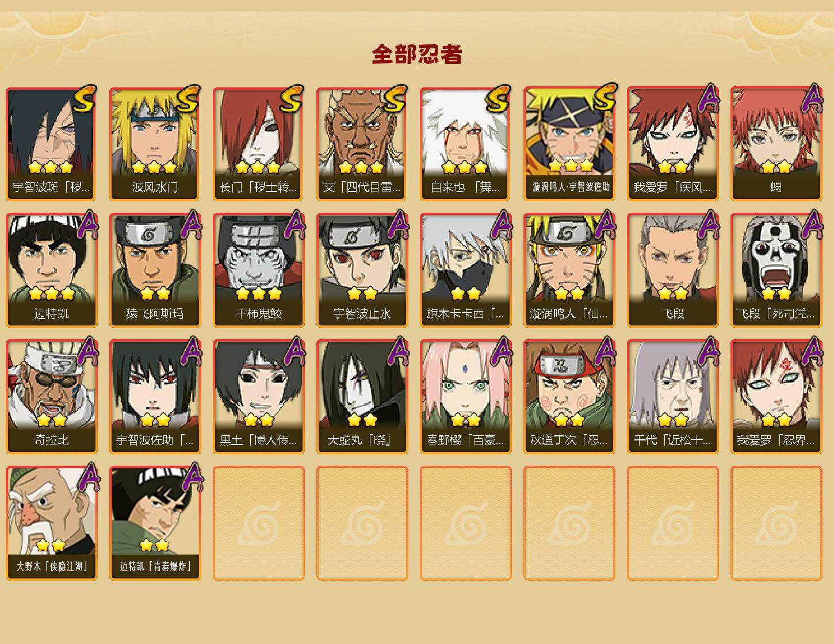Select the 宇智波止水 card

click(362, 270)
